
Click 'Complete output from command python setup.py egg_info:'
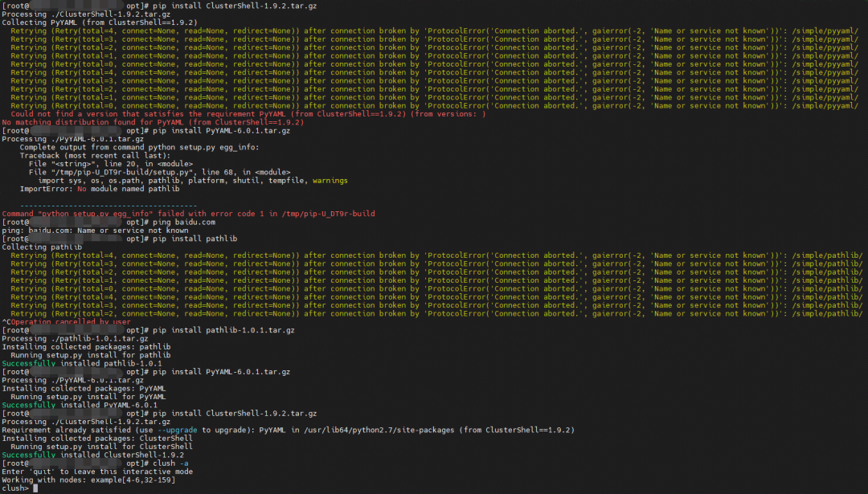click(140, 147)
